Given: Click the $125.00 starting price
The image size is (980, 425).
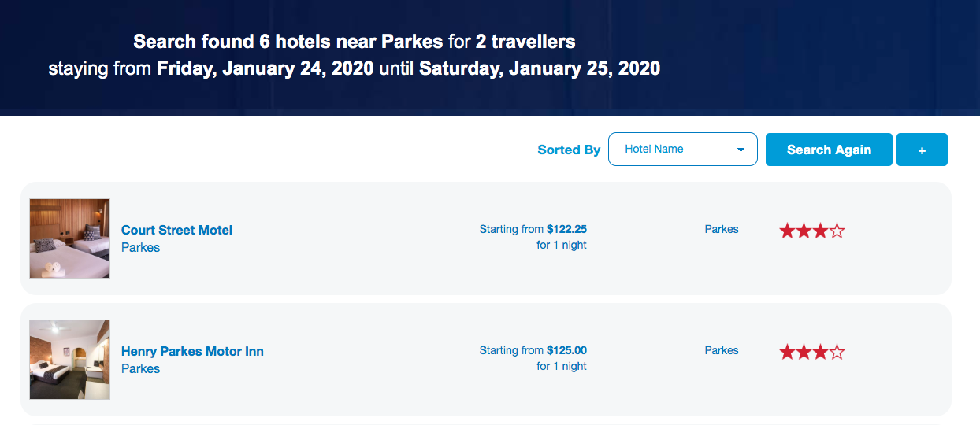Looking at the screenshot, I should click(x=566, y=350).
